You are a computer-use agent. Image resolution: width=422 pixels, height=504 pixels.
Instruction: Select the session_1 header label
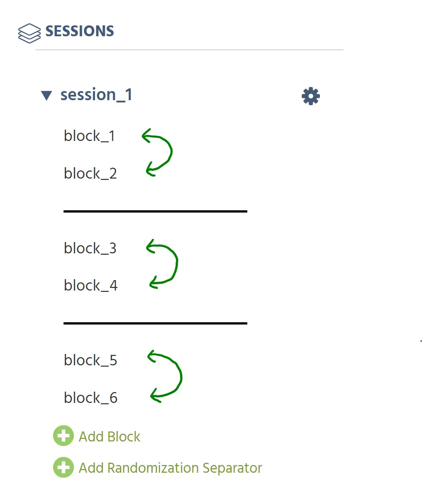click(x=96, y=95)
